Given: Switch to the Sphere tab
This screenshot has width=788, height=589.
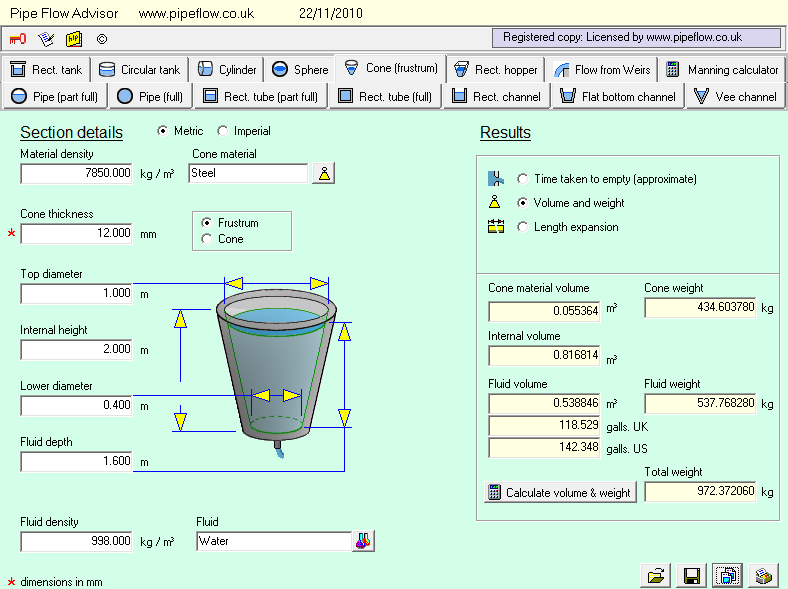Looking at the screenshot, I should pos(300,70).
